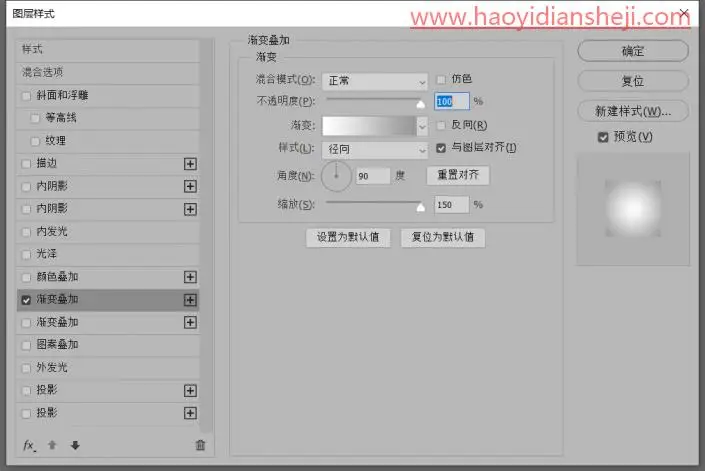Click the gradient preview swatch
This screenshot has width=705, height=471.
click(x=369, y=126)
